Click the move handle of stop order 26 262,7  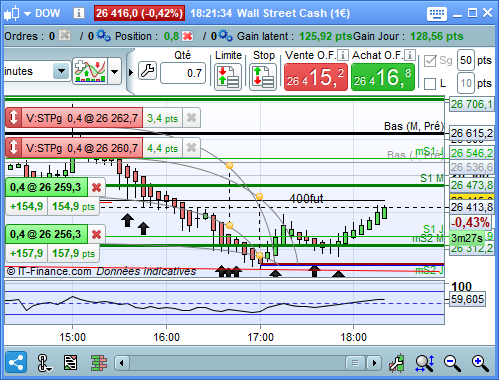tap(13, 118)
